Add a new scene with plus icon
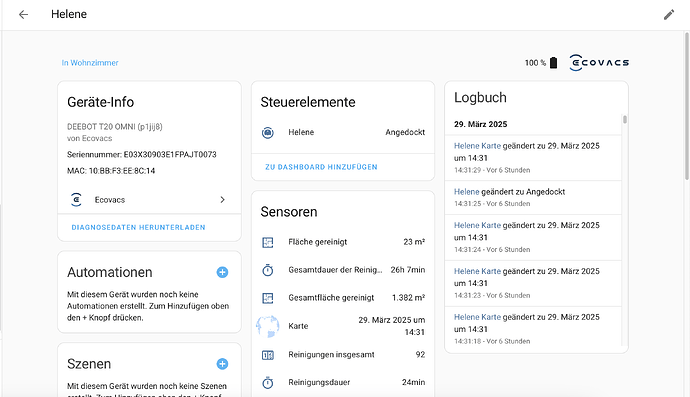 tap(222, 364)
